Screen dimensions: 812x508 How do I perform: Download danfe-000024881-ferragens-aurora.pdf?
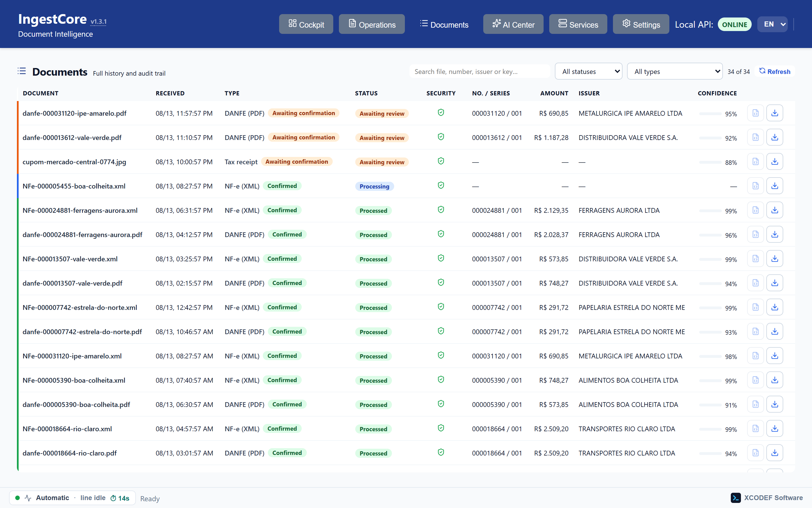pos(775,235)
